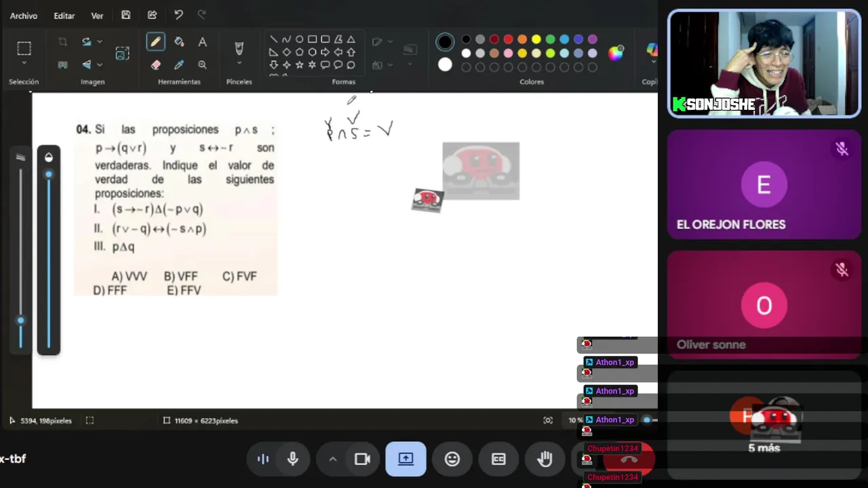Click the Redo arrow icon
The width and height of the screenshot is (868, 488).
tap(201, 15)
